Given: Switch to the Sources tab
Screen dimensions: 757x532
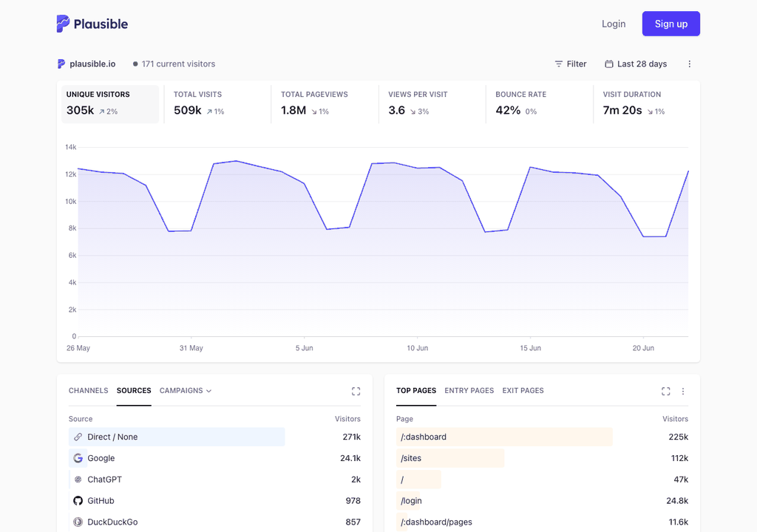Looking at the screenshot, I should pyautogui.click(x=134, y=391).
